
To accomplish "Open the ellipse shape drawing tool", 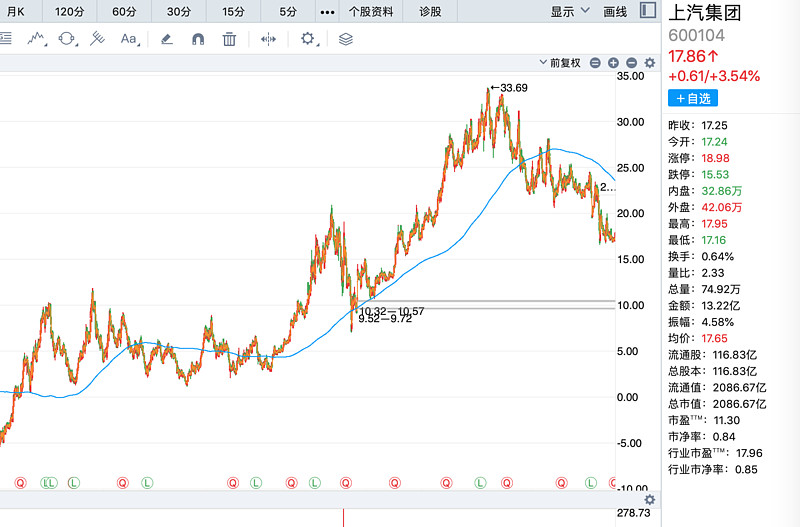I will pyautogui.click(x=67, y=39).
